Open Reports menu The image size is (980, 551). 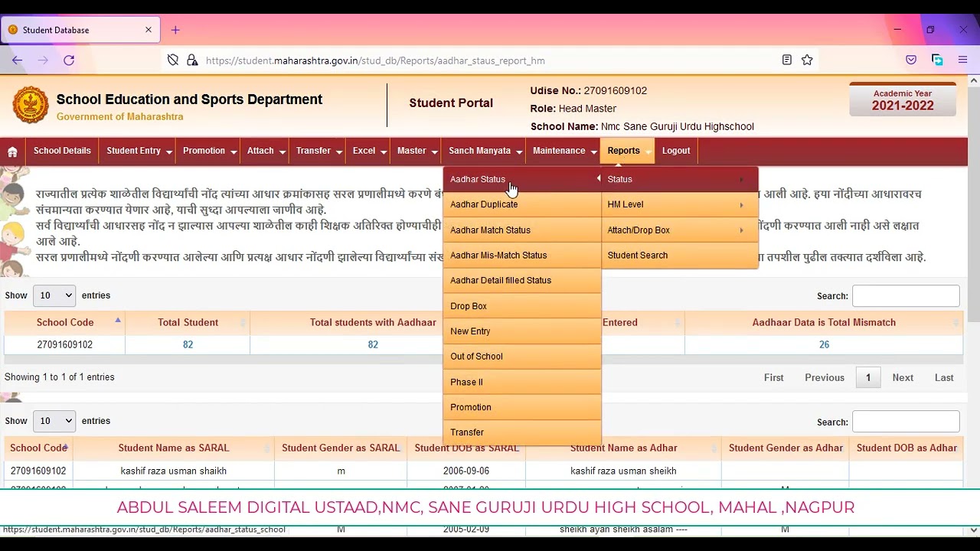coord(628,151)
